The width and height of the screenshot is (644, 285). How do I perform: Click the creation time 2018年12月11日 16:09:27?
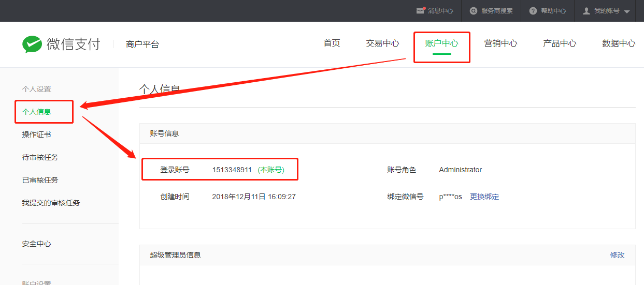pos(254,197)
